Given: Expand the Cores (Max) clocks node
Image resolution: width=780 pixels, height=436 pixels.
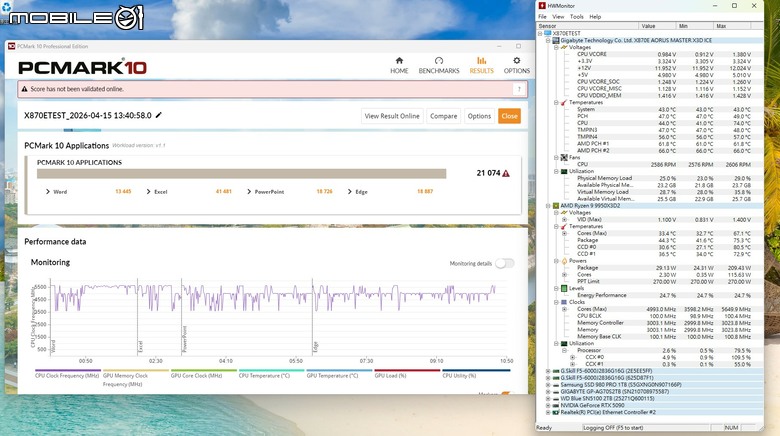Looking at the screenshot, I should (x=564, y=309).
